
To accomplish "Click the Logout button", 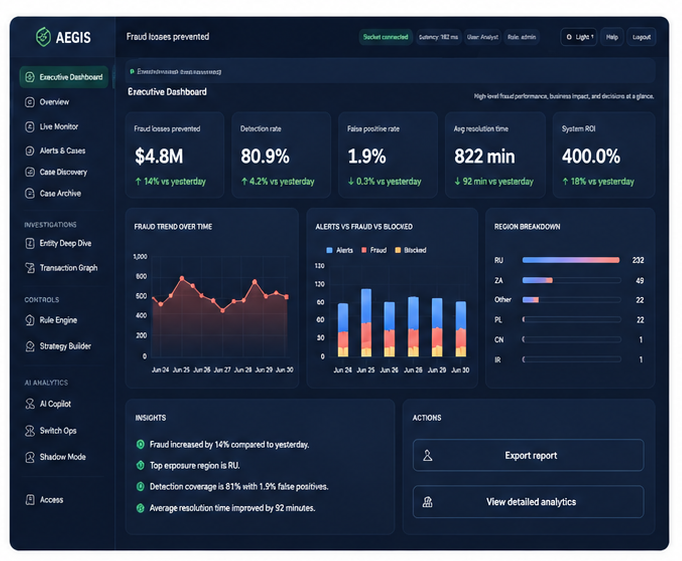I will pyautogui.click(x=641, y=37).
